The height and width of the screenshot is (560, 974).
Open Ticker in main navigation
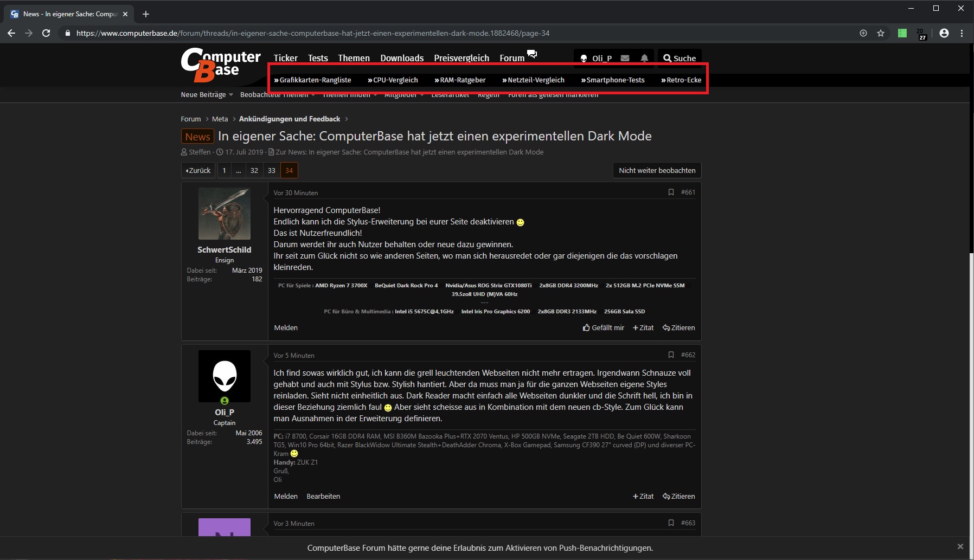tap(285, 58)
